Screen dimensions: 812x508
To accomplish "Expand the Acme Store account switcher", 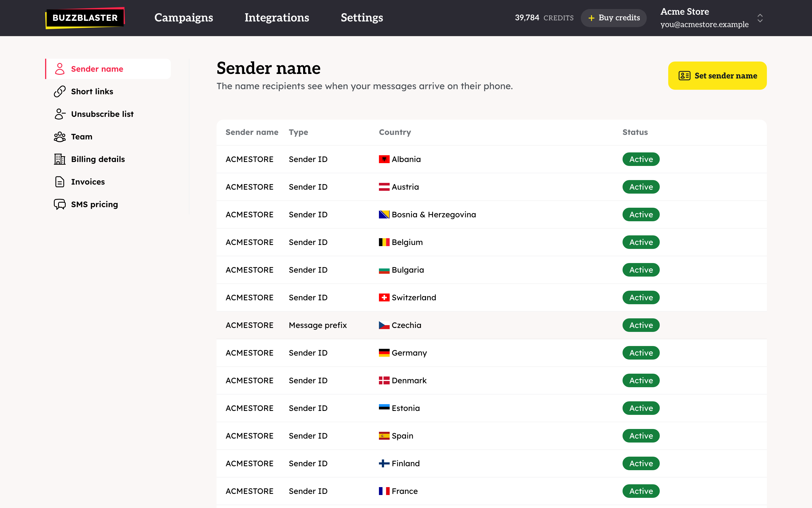I will coord(760,18).
